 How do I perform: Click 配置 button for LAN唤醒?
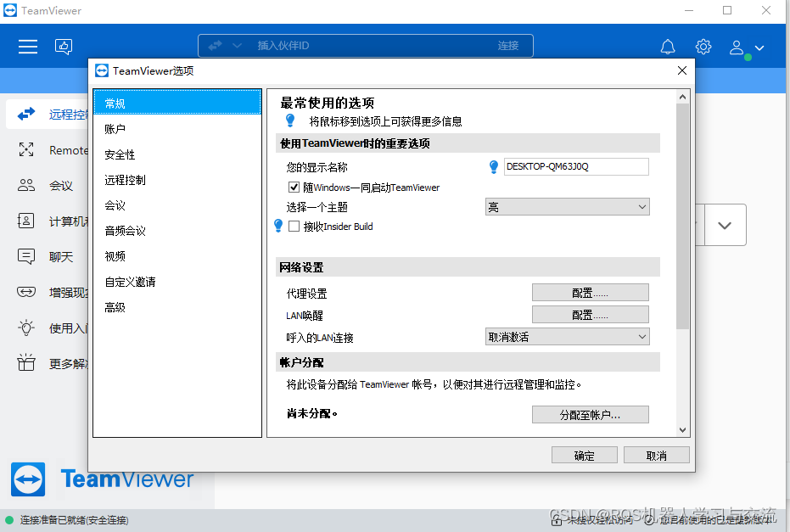coord(590,315)
